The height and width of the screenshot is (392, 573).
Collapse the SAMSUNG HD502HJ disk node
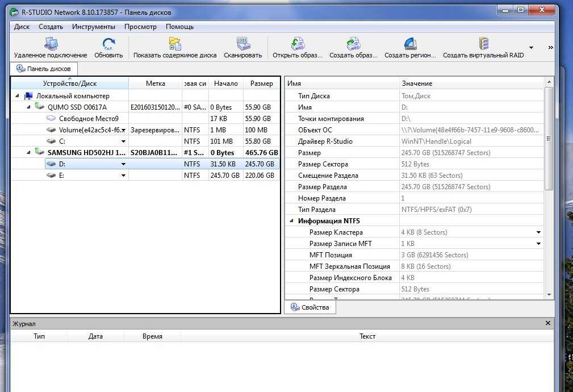(28, 152)
